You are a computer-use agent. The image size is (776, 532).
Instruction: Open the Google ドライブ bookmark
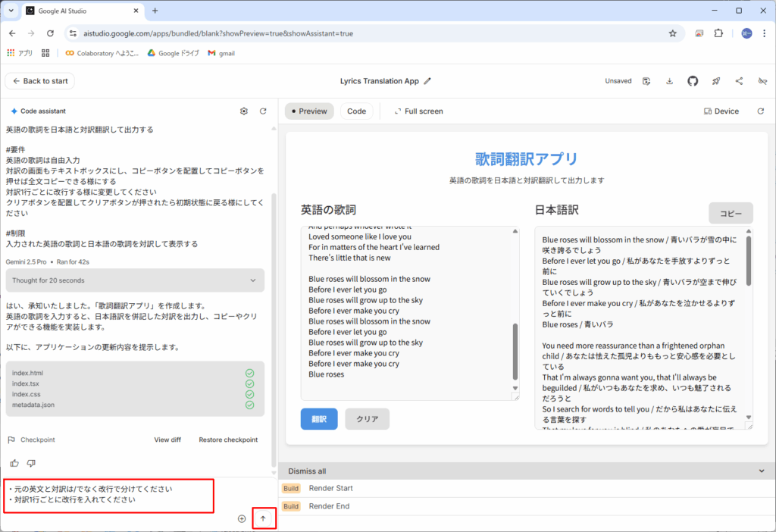coord(174,53)
